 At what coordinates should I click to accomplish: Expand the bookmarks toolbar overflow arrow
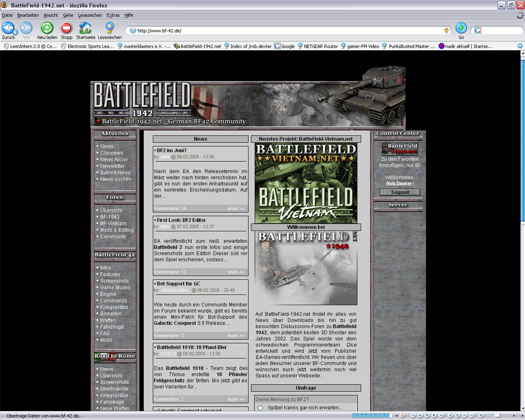tap(520, 46)
